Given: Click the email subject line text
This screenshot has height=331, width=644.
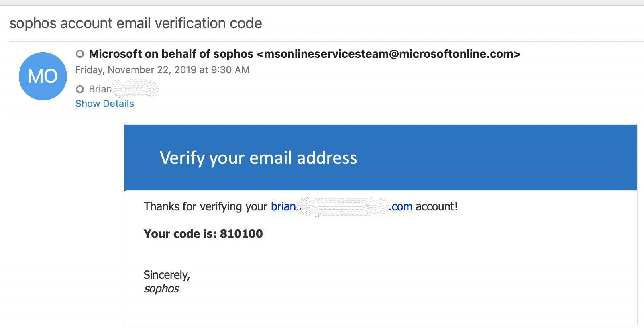Looking at the screenshot, I should click(136, 23).
